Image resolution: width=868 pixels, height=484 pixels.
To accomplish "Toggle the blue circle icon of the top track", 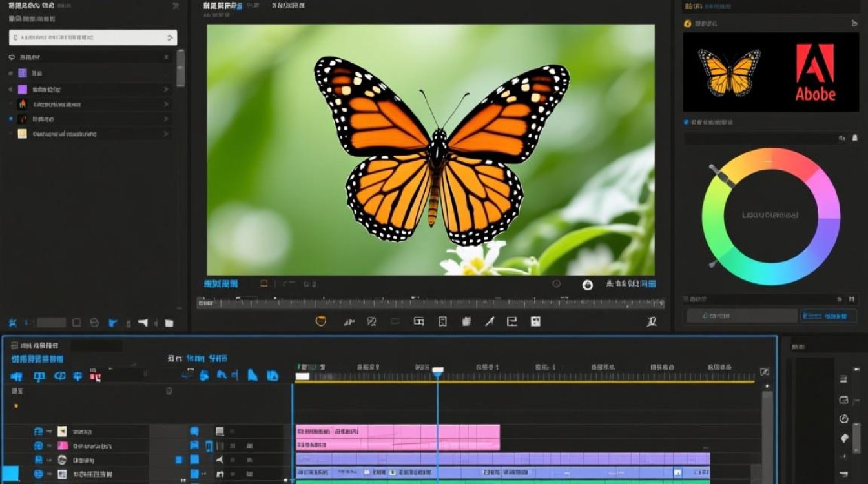I will pyautogui.click(x=38, y=431).
